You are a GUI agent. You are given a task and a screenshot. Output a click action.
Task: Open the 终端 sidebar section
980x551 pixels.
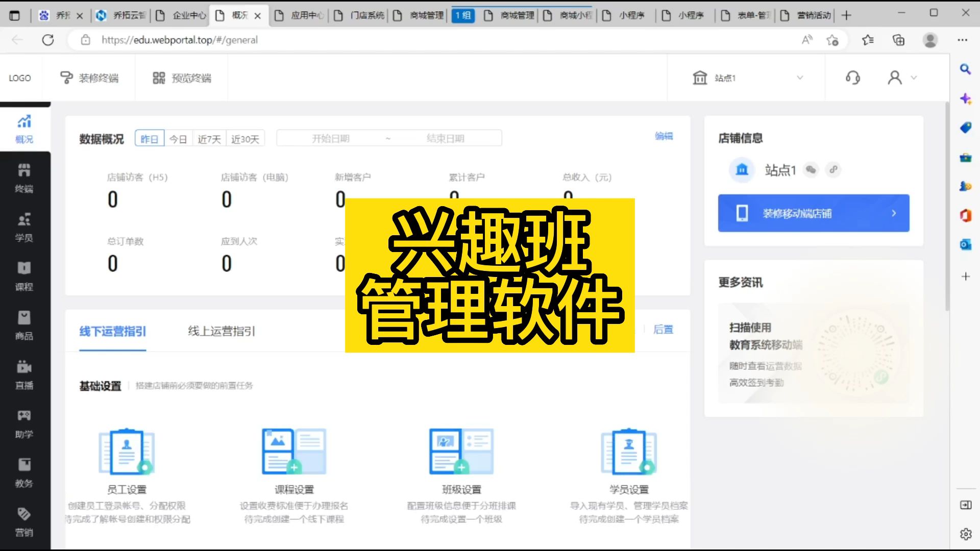click(x=24, y=178)
